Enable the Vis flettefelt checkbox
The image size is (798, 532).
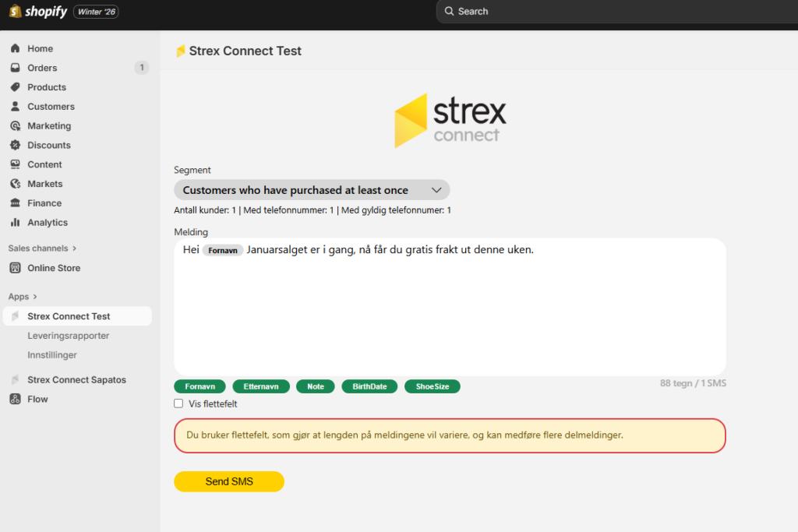click(x=177, y=403)
